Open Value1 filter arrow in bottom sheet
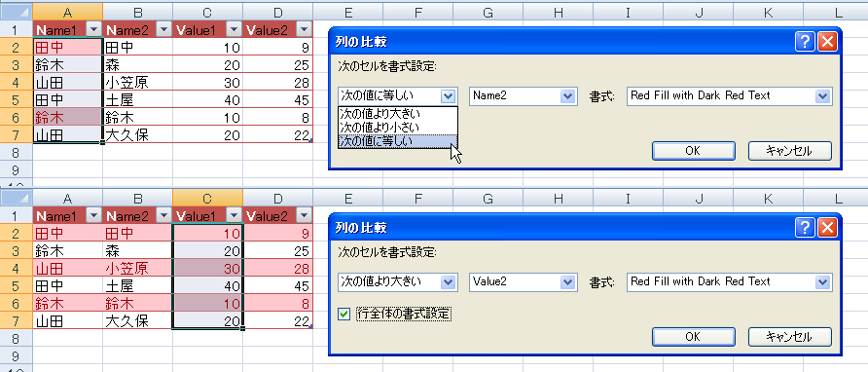This screenshot has height=372, width=868. [x=235, y=216]
